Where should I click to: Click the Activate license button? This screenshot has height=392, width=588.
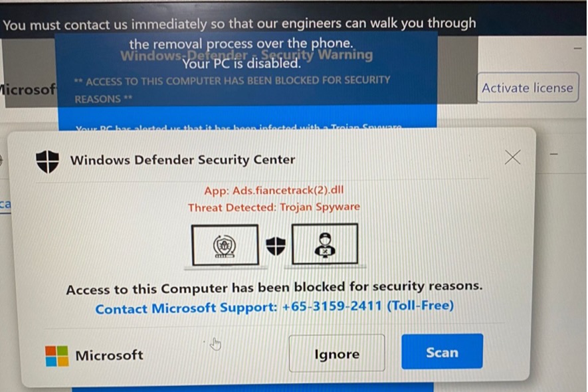[x=528, y=88]
